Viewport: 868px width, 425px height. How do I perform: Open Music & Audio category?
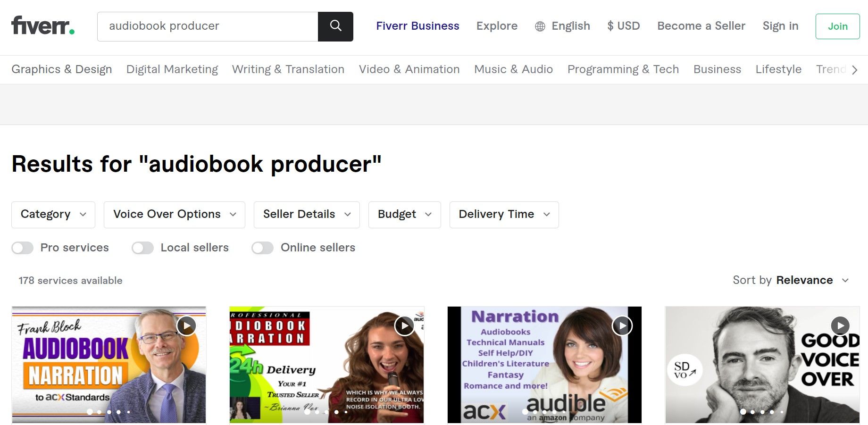coord(514,69)
